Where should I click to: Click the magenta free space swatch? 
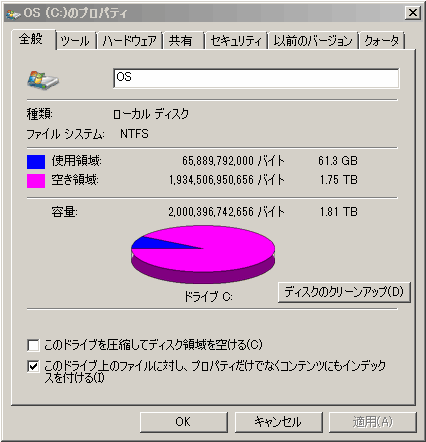point(36,181)
